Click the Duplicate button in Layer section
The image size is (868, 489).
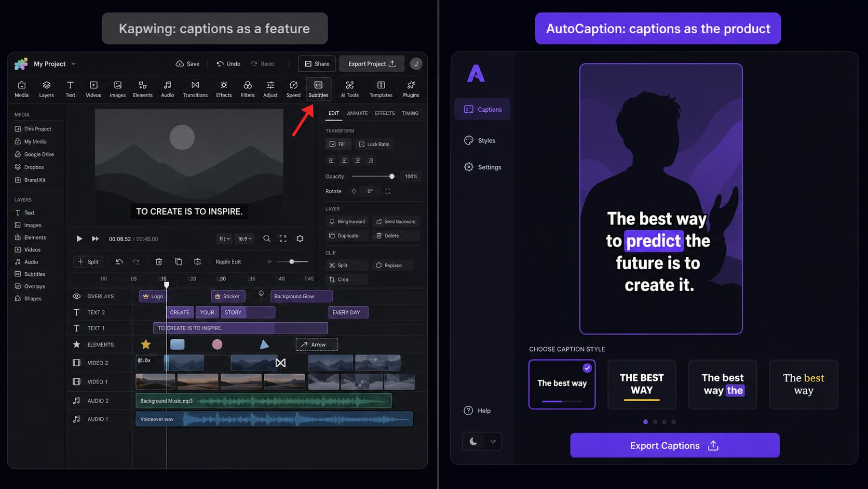click(347, 235)
